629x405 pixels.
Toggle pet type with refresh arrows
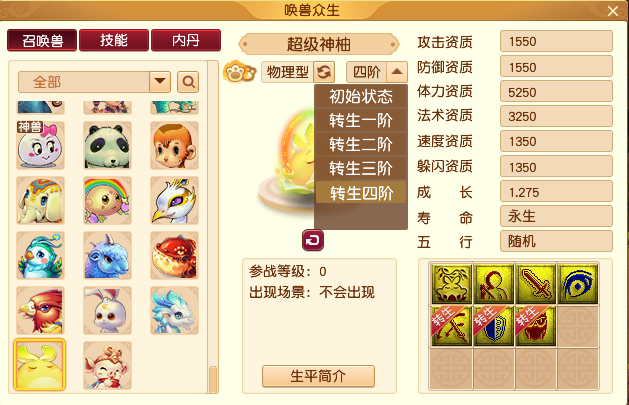tap(323, 72)
